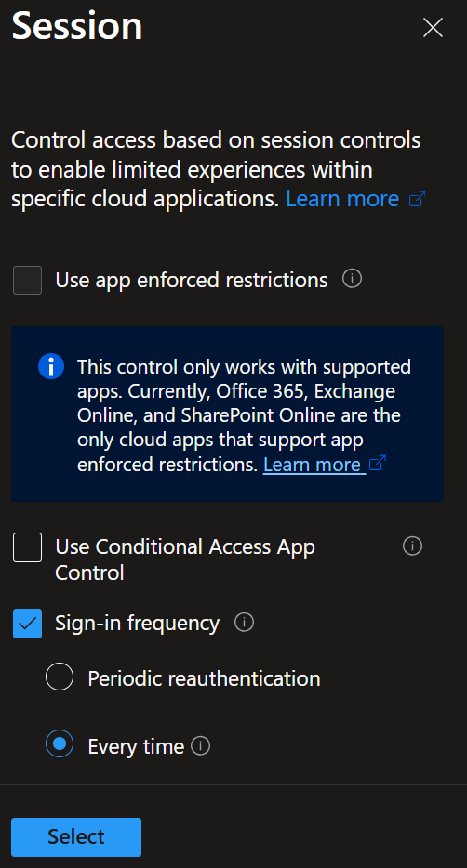This screenshot has height=868, width=467.
Task: Click the blue info icon in the banner
Action: coord(51,367)
